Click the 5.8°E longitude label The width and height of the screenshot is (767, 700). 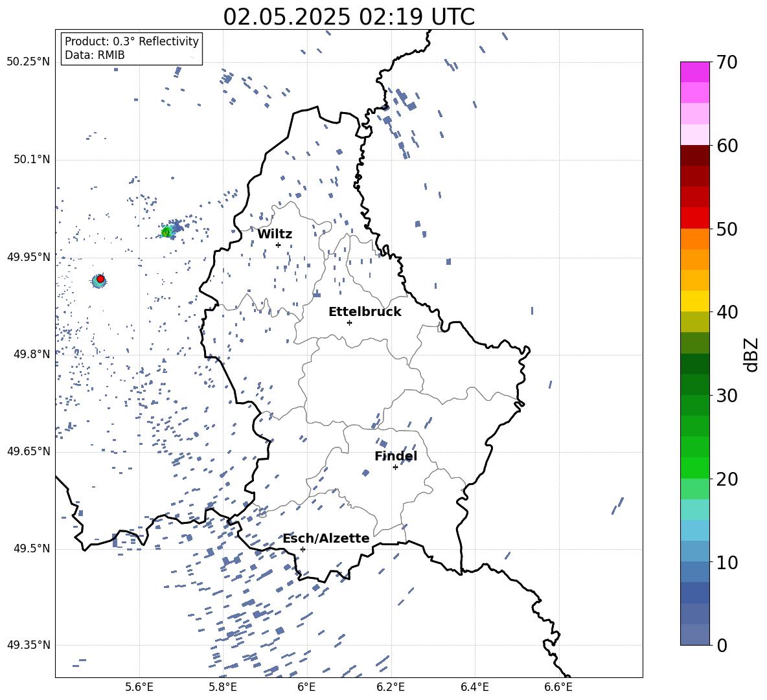223,687
